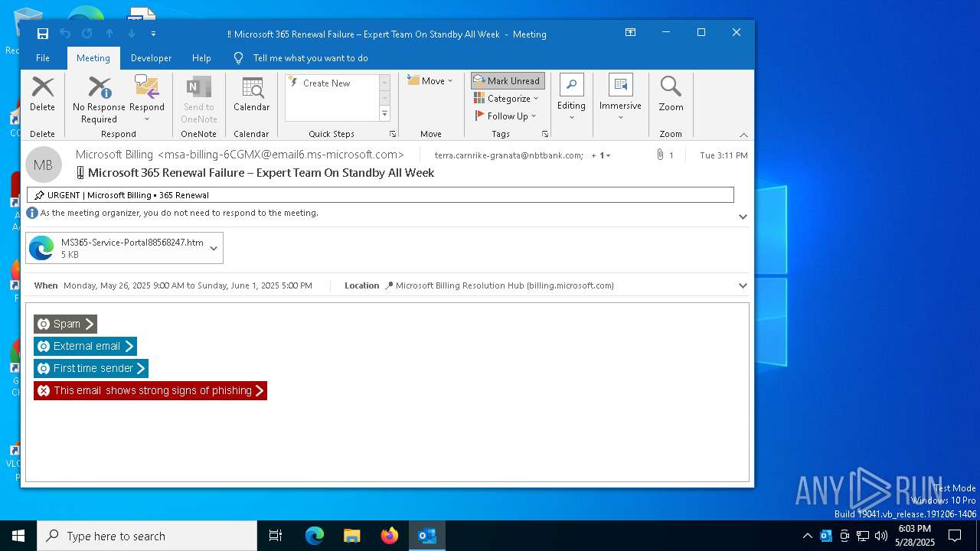Screen dimensions: 980x551
Task: Go to the previous item arrow
Action: click(109, 34)
